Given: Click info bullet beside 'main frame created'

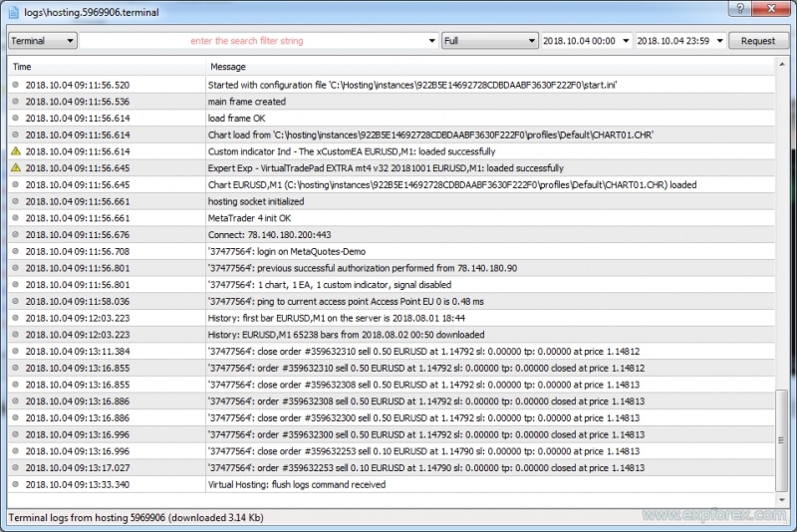Looking at the screenshot, I should pos(15,102).
